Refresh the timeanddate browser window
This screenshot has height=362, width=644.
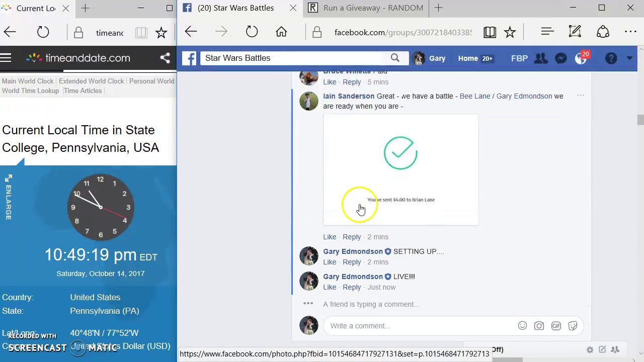point(43,33)
